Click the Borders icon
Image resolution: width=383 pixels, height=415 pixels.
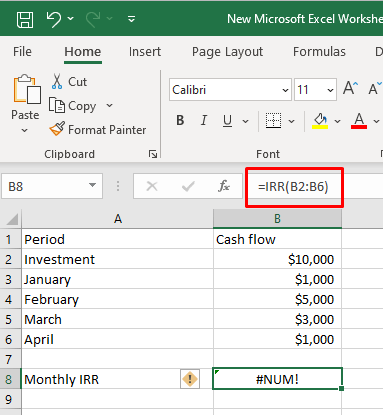(273, 120)
